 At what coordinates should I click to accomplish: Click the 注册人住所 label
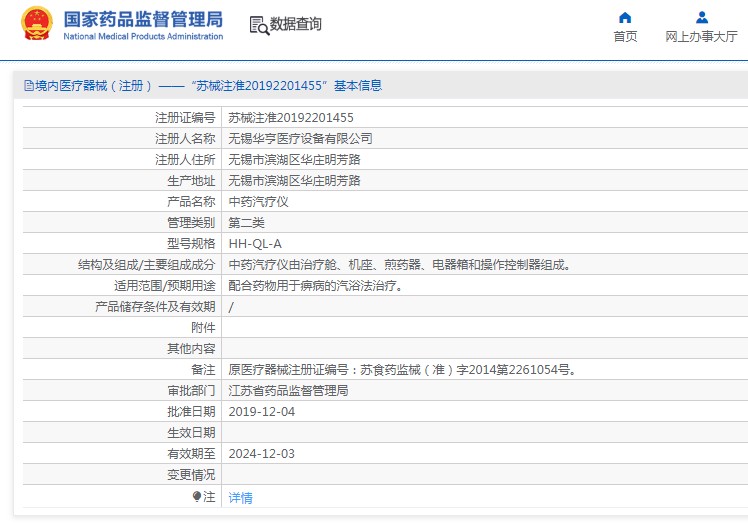pyautogui.click(x=185, y=159)
